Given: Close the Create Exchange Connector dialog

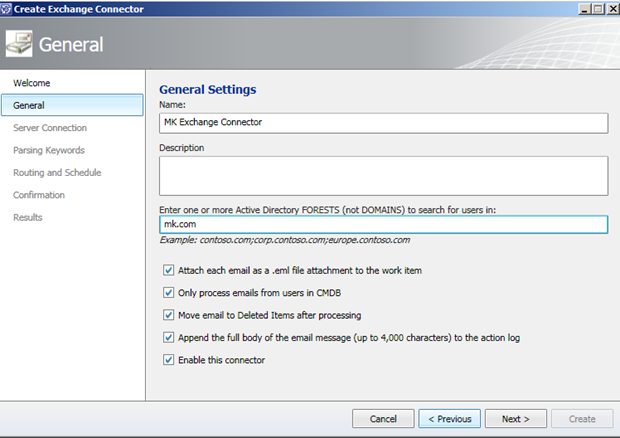Looking at the screenshot, I should point(612,9).
